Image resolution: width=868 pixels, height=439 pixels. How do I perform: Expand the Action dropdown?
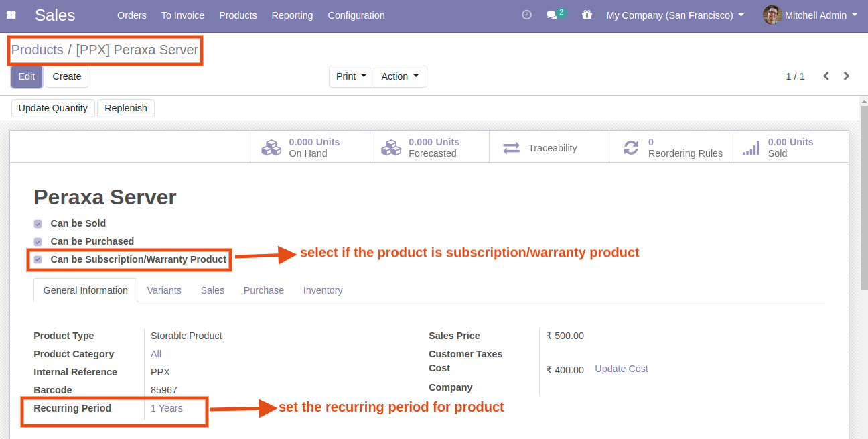point(401,76)
